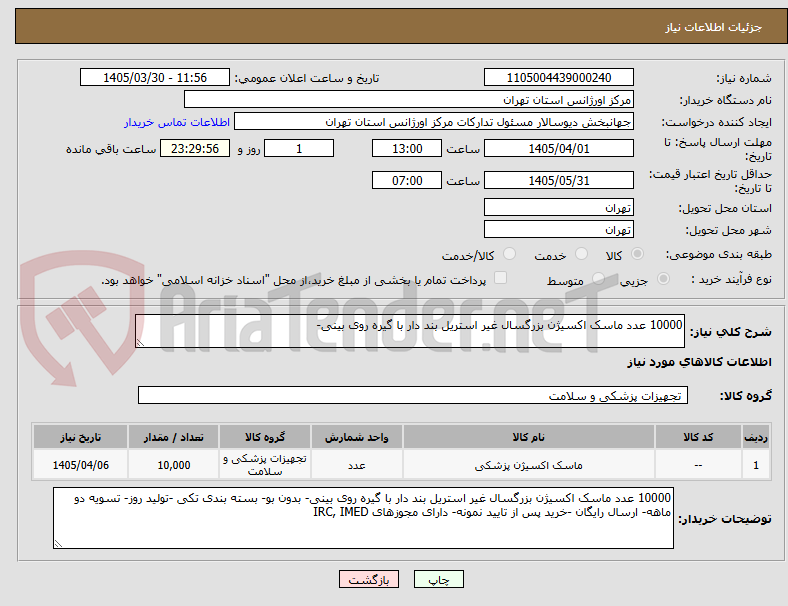
Task: Click the تاریخ نیاز column header
Action: pyautogui.click(x=80, y=437)
